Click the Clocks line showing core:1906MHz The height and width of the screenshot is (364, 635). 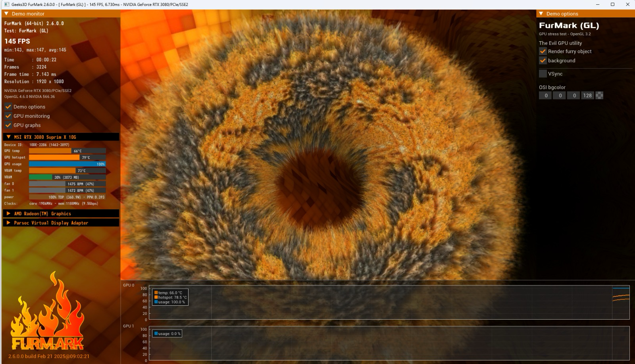pyautogui.click(x=51, y=203)
